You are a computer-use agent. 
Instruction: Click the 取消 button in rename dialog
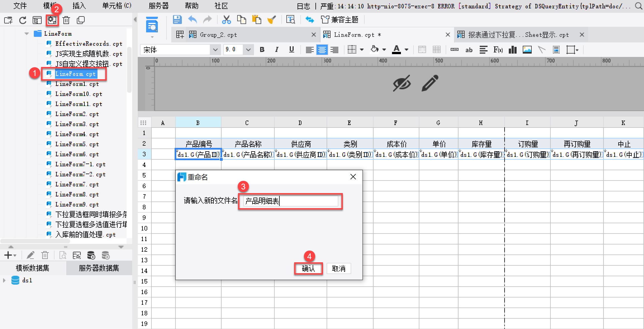(x=339, y=268)
